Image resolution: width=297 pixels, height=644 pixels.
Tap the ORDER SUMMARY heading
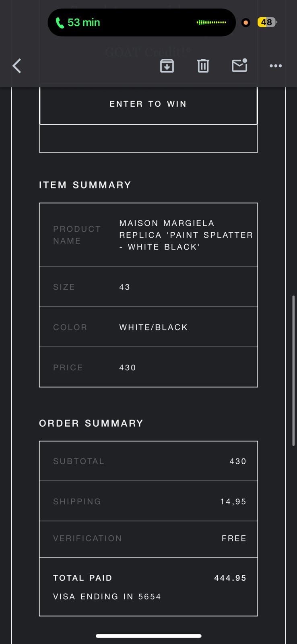91,423
